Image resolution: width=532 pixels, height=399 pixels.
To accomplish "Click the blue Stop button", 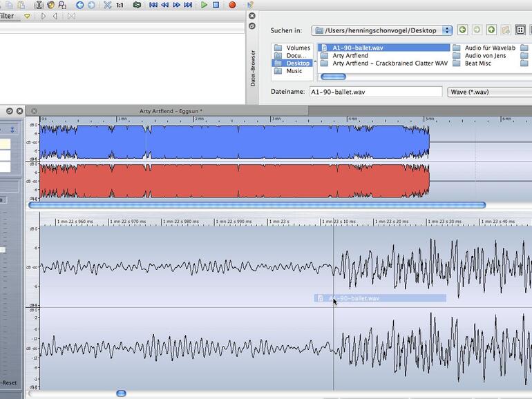I will pos(216,5).
